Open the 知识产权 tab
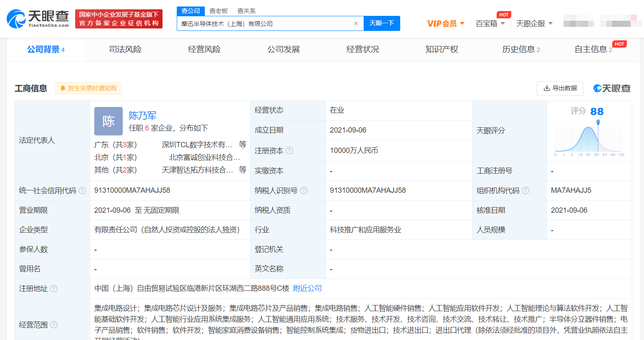Image resolution: width=644 pixels, height=340 pixels. click(442, 49)
